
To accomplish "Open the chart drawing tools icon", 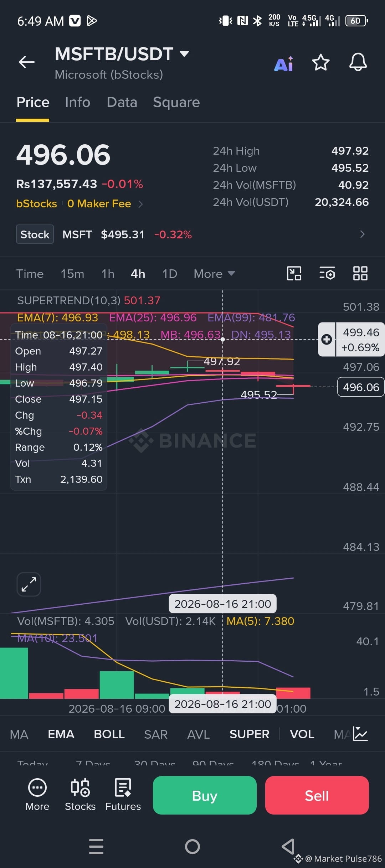I will [x=294, y=274].
